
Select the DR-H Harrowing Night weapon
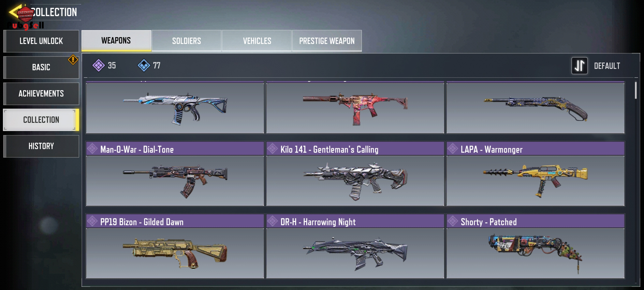pyautogui.click(x=355, y=246)
